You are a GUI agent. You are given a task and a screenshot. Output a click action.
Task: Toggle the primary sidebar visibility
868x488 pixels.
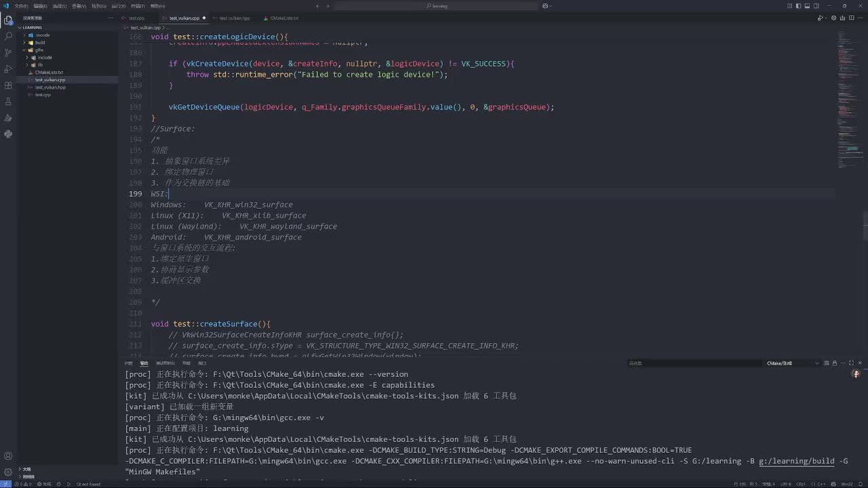(x=799, y=5)
